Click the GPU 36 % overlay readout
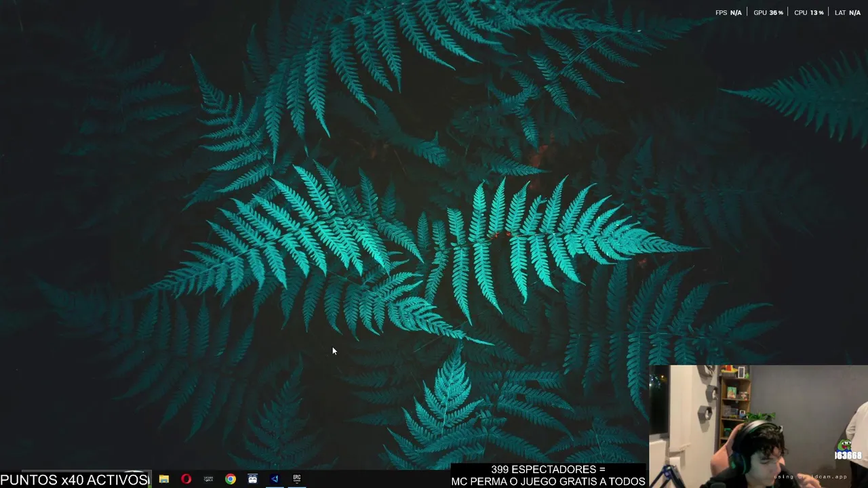This screenshot has height=488, width=868. tap(768, 13)
